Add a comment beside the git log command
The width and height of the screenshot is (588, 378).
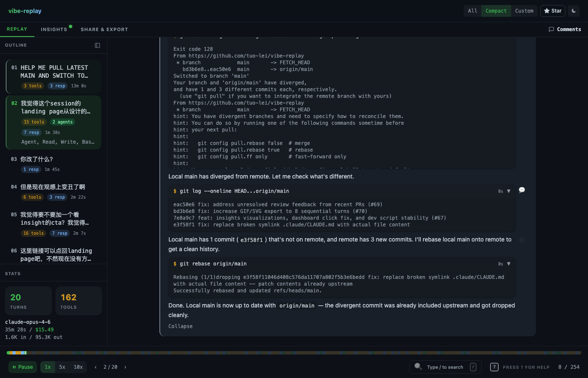(522, 190)
